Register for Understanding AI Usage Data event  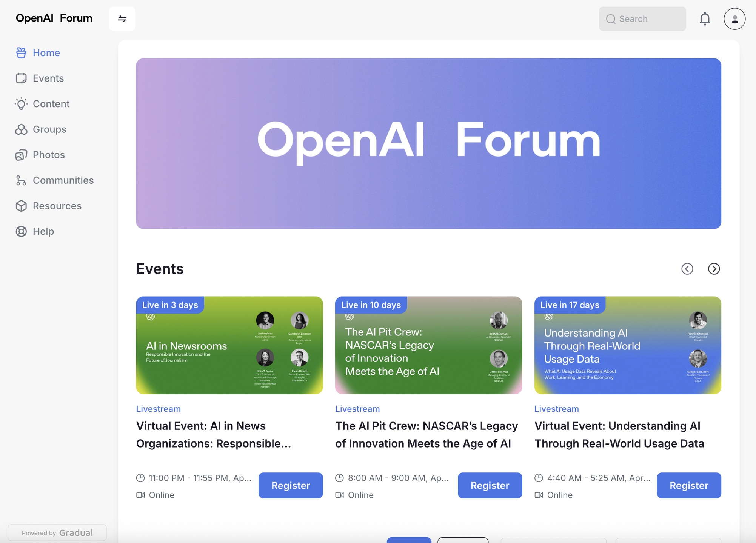click(689, 485)
